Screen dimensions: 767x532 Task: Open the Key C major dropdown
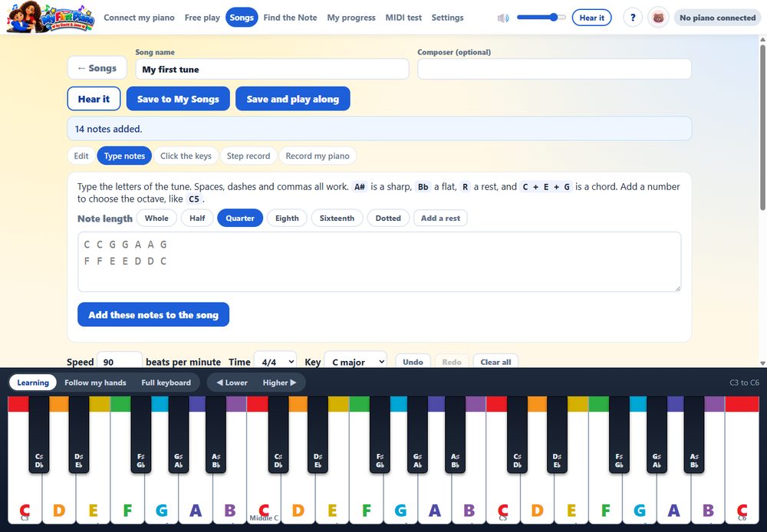tap(356, 362)
